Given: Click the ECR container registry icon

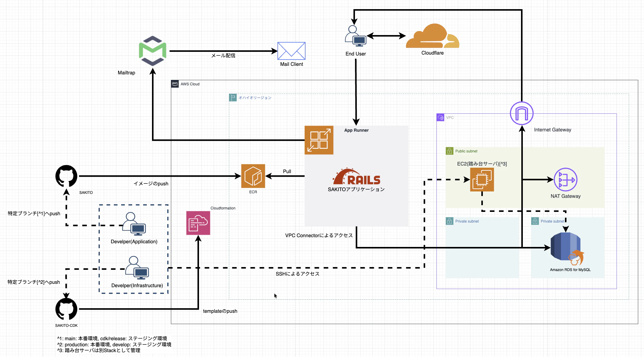Looking at the screenshot, I should (x=253, y=176).
